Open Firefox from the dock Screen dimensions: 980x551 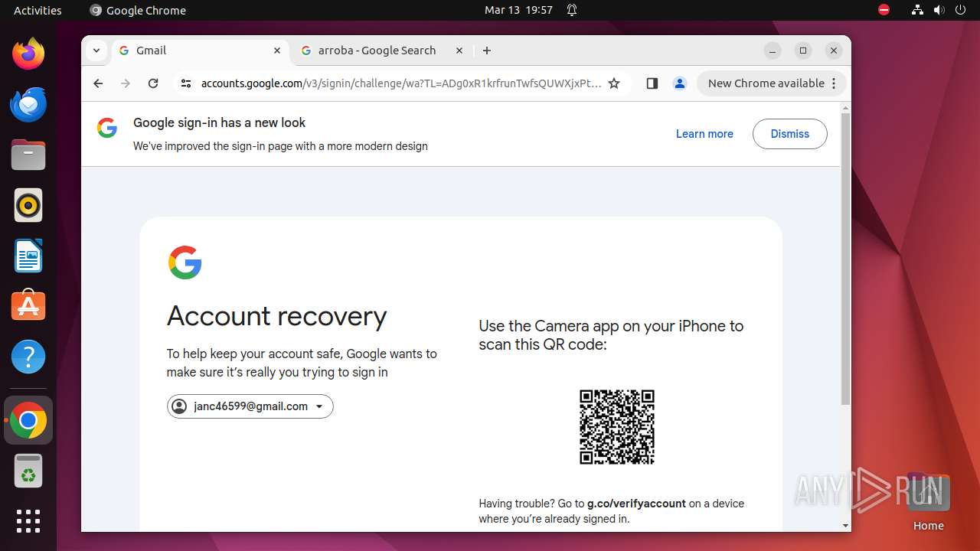[x=28, y=54]
